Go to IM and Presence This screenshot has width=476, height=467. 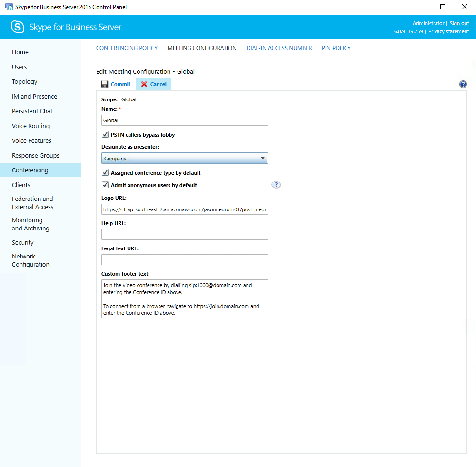pyautogui.click(x=34, y=96)
